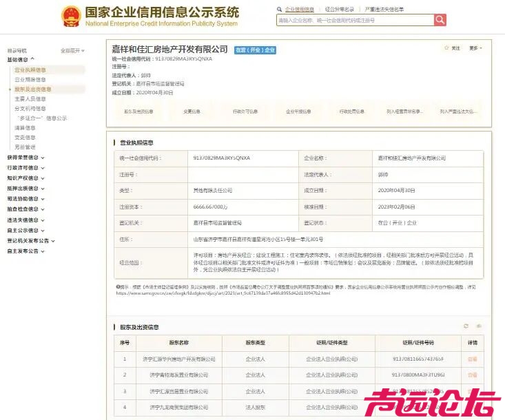Open the 更多 dropdown menu

[475, 48]
